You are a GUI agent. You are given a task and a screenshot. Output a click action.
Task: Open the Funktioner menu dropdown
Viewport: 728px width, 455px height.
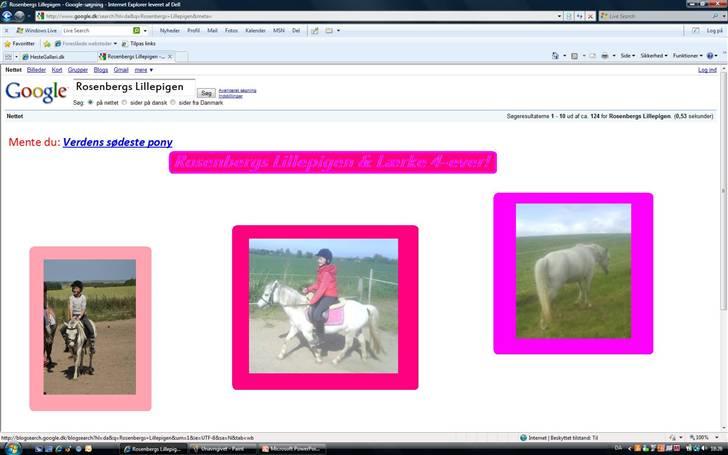(x=688, y=56)
